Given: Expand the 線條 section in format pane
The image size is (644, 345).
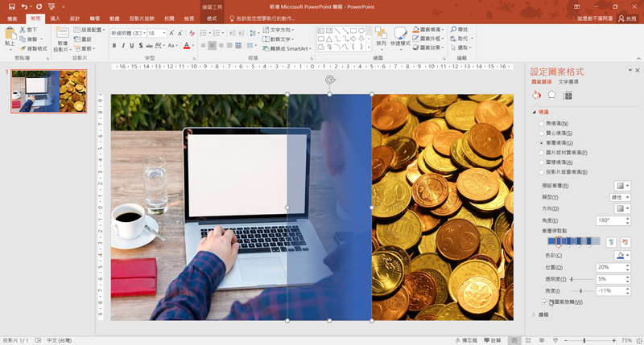Looking at the screenshot, I should 535,314.
